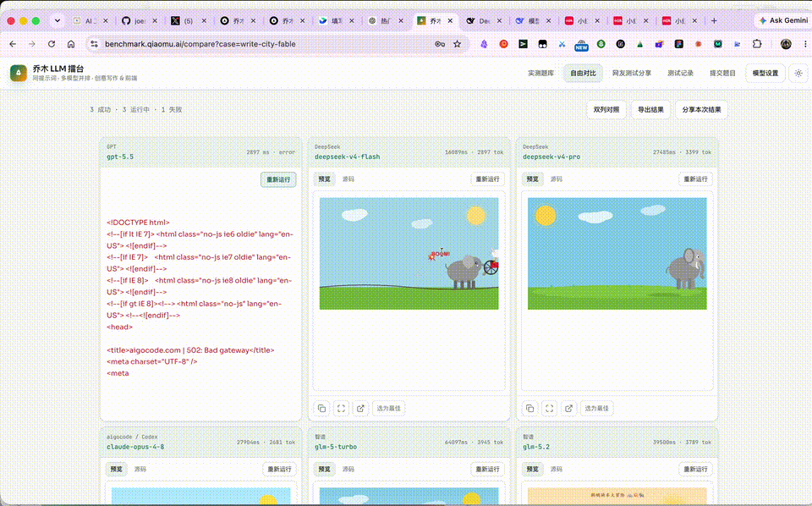Open deepseek-v4-pro result externally

point(568,409)
